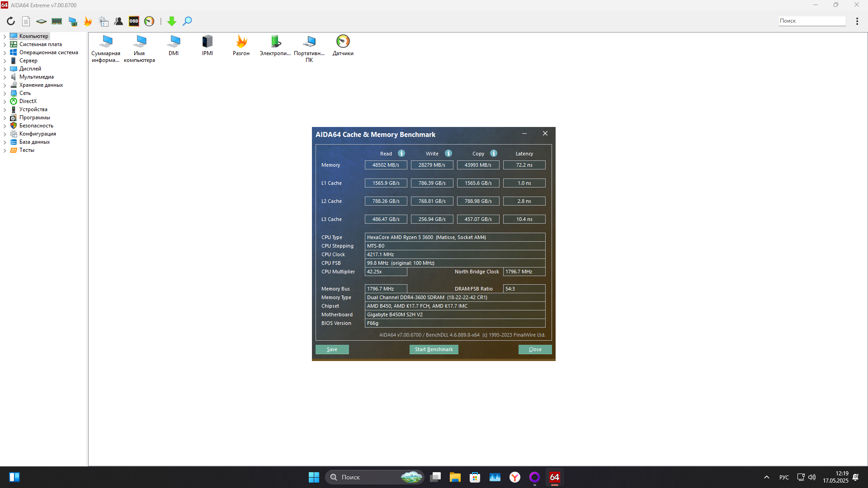Open the three-dot menu at top right
868x488 pixels.
tap(857, 21)
